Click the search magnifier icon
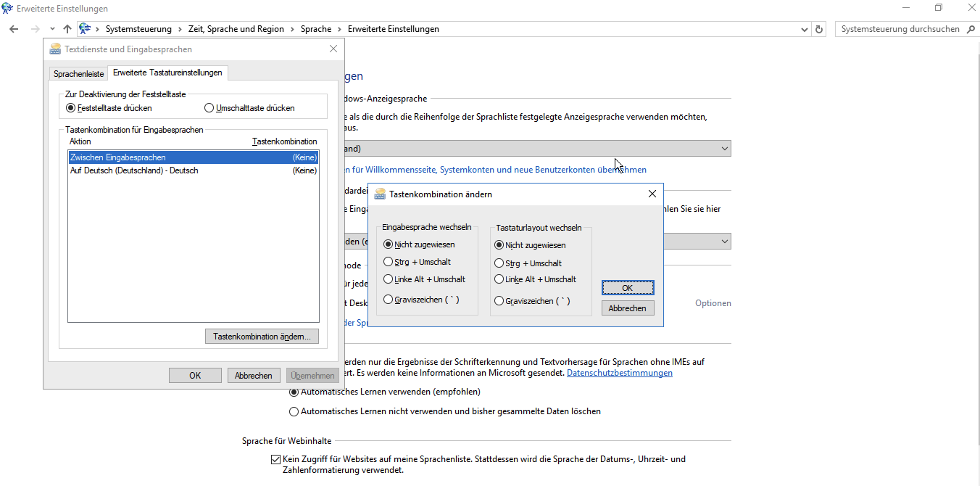Viewport: 980px width, 486px height. click(971, 29)
